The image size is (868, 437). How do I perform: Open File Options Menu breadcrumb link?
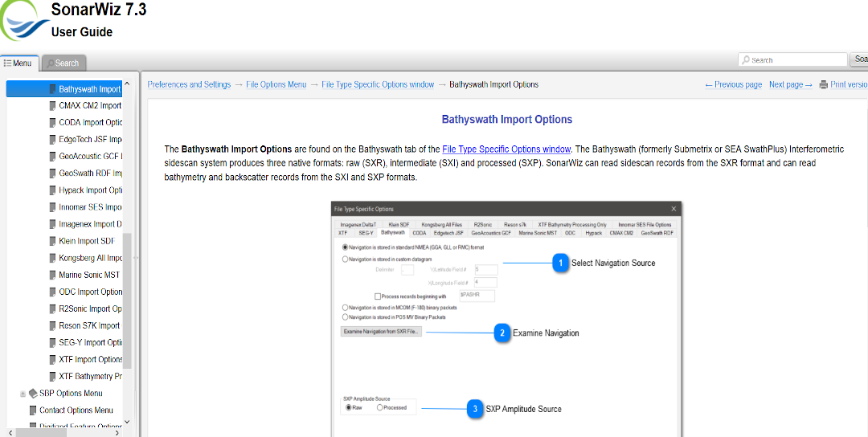click(276, 84)
